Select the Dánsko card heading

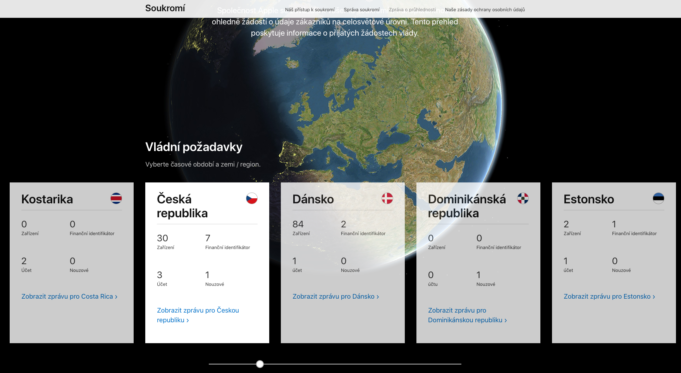tap(313, 199)
